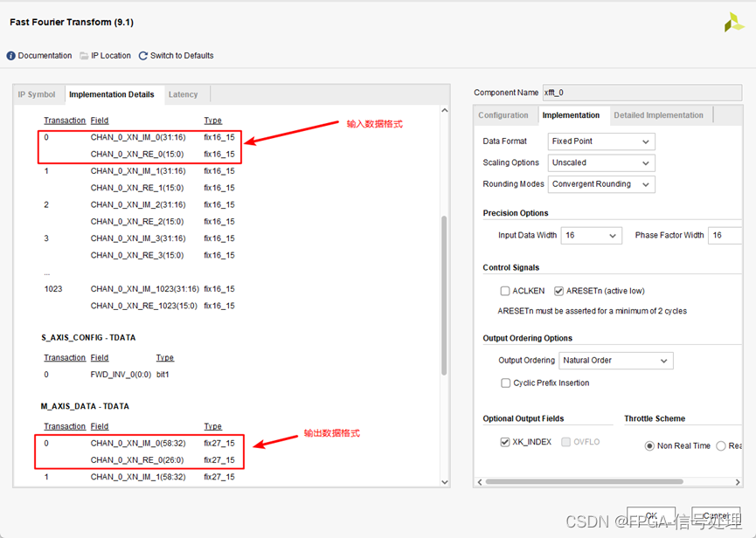This screenshot has width=756, height=538.
Task: Click the Optional Output Fields label
Action: [524, 418]
